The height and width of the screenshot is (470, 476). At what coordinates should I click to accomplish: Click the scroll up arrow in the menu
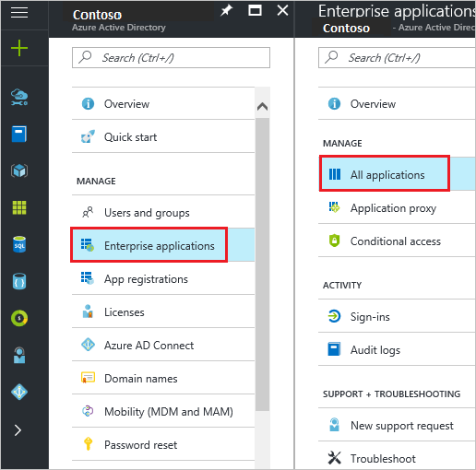[x=262, y=107]
